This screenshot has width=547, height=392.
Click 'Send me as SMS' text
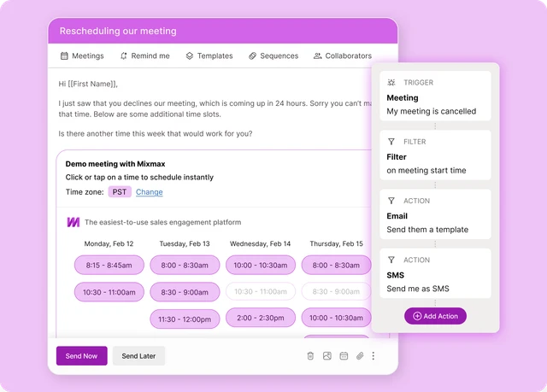pyautogui.click(x=418, y=289)
